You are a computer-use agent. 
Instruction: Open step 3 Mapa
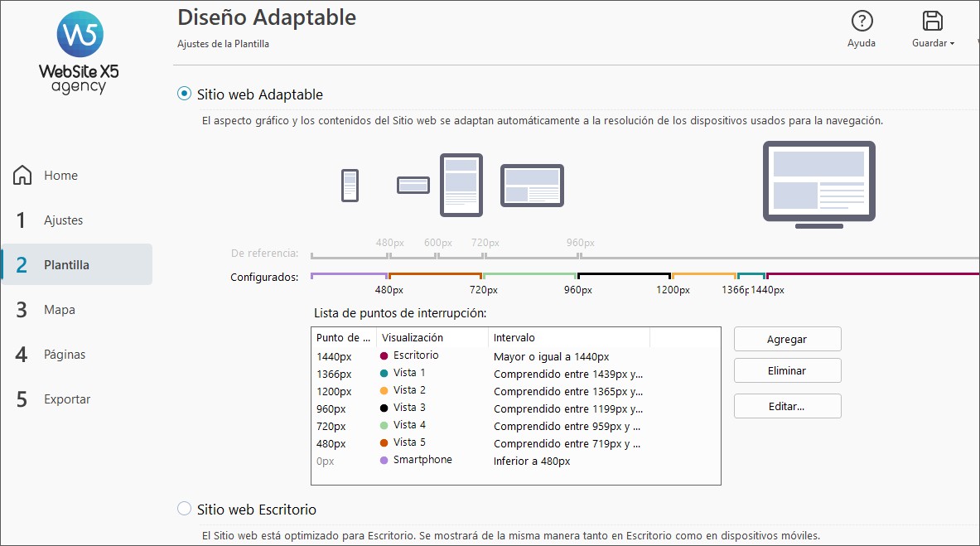click(x=59, y=310)
